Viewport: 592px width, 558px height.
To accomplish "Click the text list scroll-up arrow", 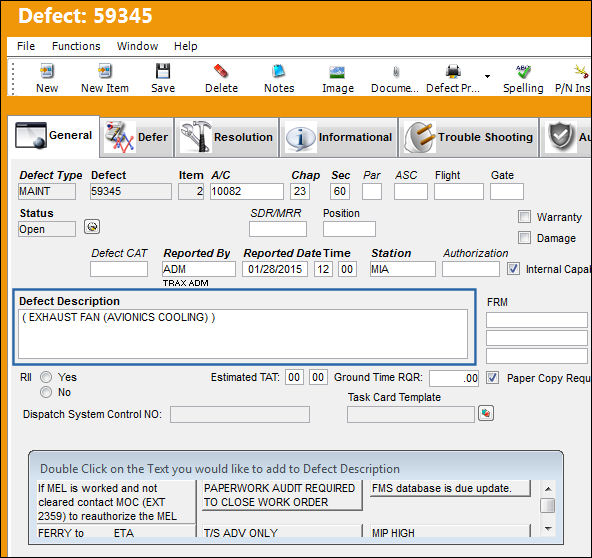I will coord(548,489).
